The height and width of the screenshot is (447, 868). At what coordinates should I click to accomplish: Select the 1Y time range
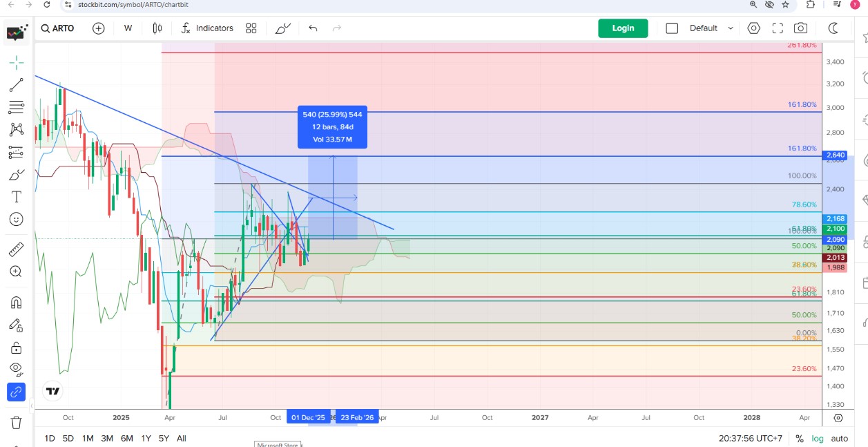tap(146, 438)
